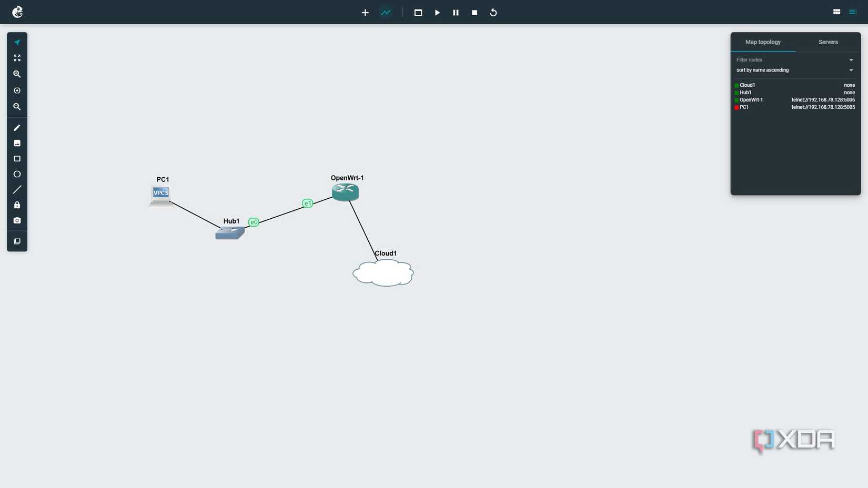Open the telnet link for OpenWrt-1
Image resolution: width=868 pixels, height=488 pixels.
coord(823,99)
